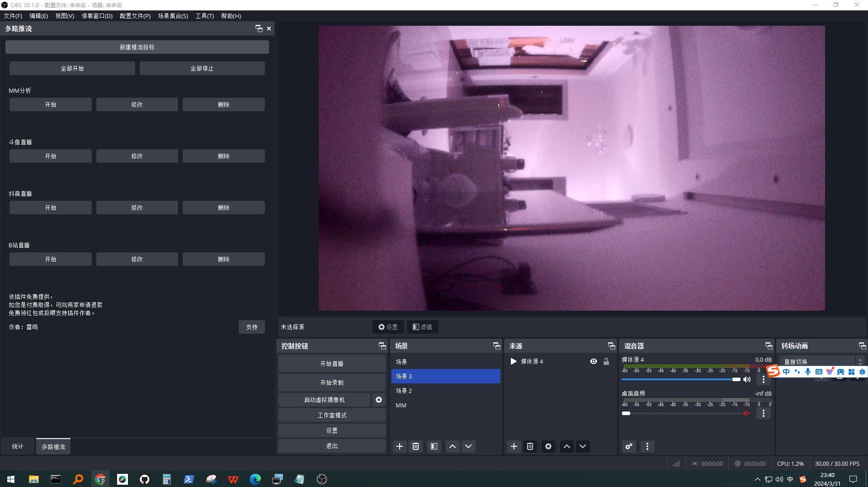Open OBS Studio from Windows taskbar
The width and height of the screenshot is (868, 487).
[x=321, y=479]
